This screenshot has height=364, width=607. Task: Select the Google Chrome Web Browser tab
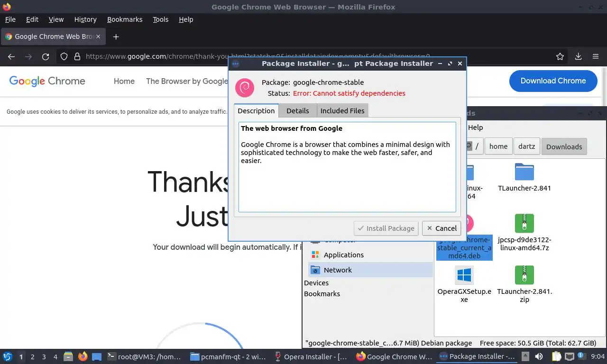[52, 36]
